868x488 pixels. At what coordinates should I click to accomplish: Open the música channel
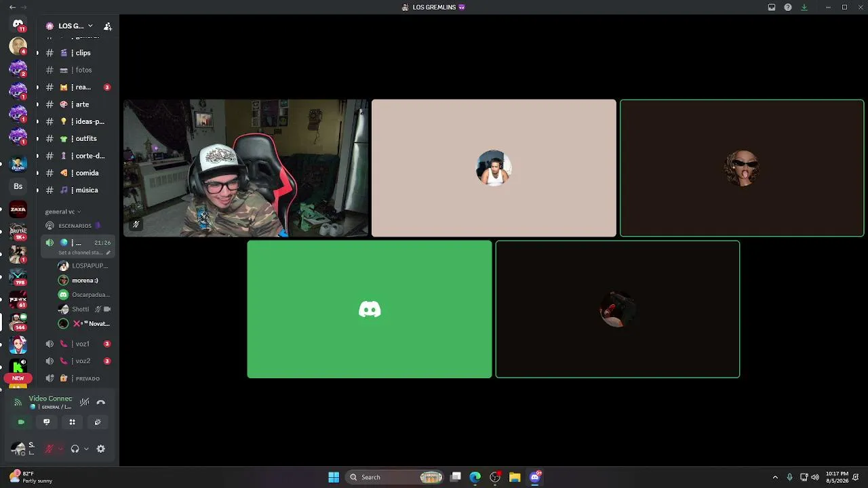(76, 190)
